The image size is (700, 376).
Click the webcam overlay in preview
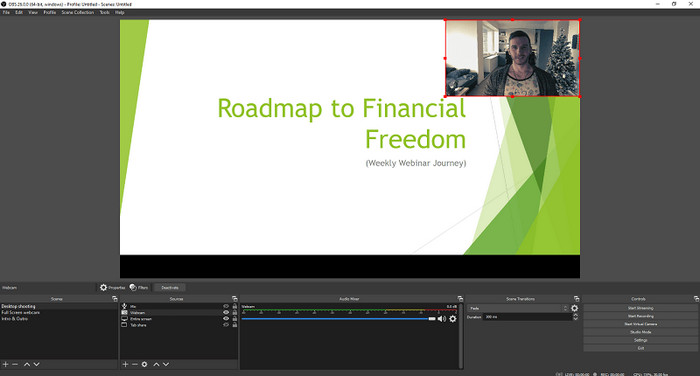pyautogui.click(x=512, y=58)
